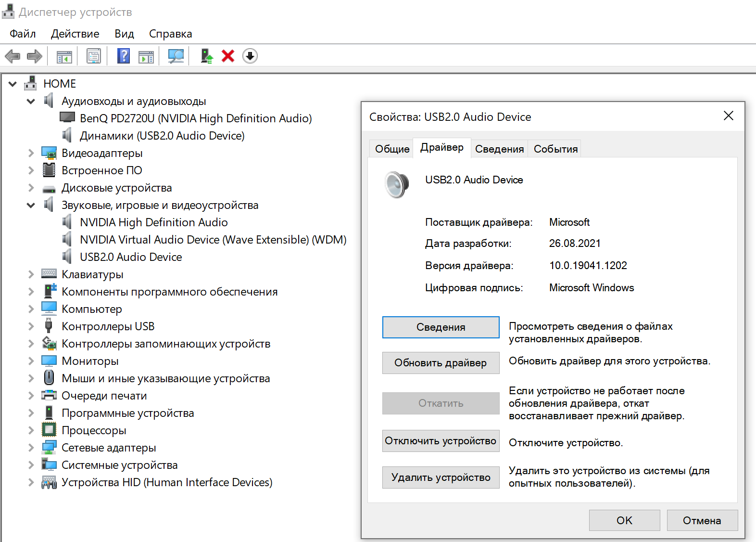Click the Обновить драйвер button
The width and height of the screenshot is (756, 542).
[x=441, y=363]
